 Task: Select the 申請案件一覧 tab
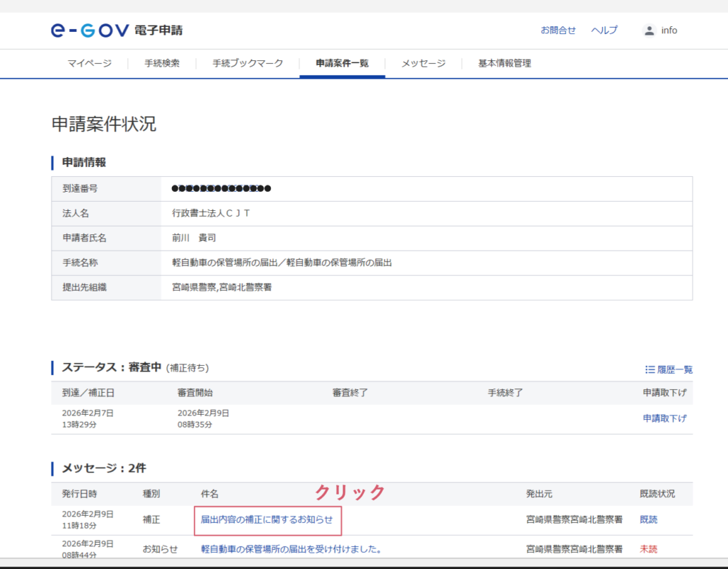click(x=342, y=63)
